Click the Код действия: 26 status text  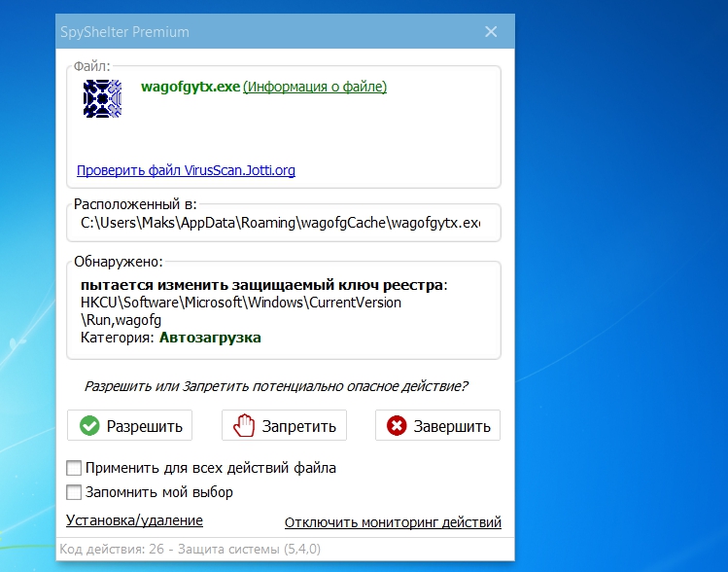click(190, 550)
